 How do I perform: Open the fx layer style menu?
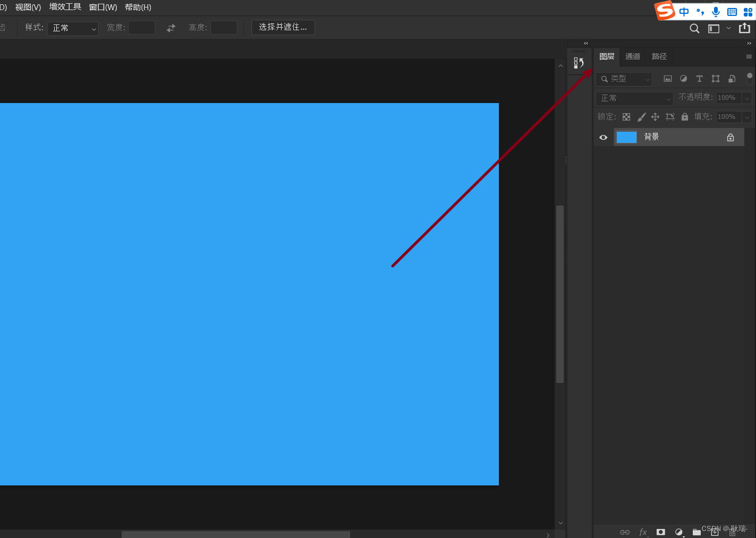click(x=643, y=532)
